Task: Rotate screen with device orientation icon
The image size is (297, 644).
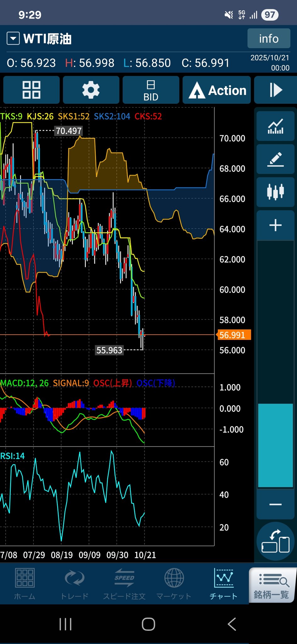Action: pos(275,541)
